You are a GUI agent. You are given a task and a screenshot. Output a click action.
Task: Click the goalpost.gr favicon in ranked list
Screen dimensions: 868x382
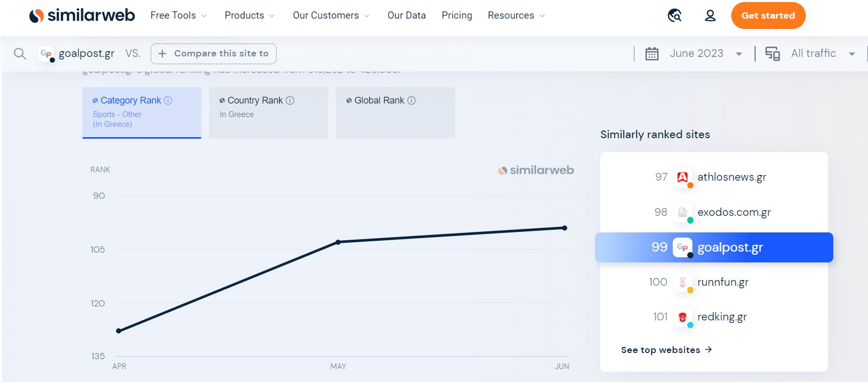(683, 247)
